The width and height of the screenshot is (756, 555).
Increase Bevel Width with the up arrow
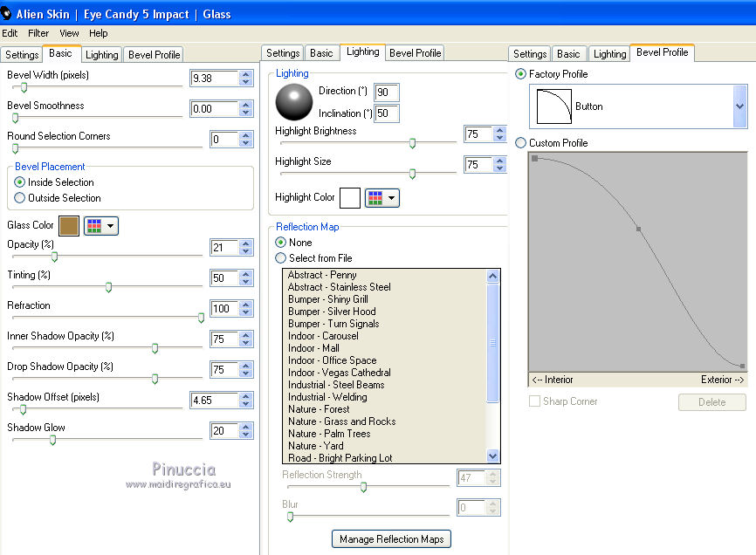coord(246,74)
